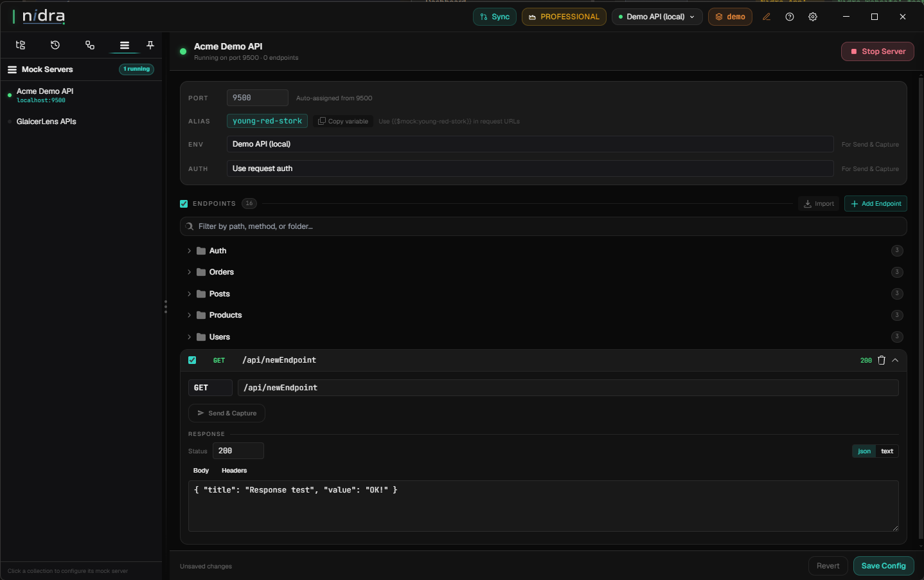Click the Revert button
The height and width of the screenshot is (580, 924).
(828, 566)
